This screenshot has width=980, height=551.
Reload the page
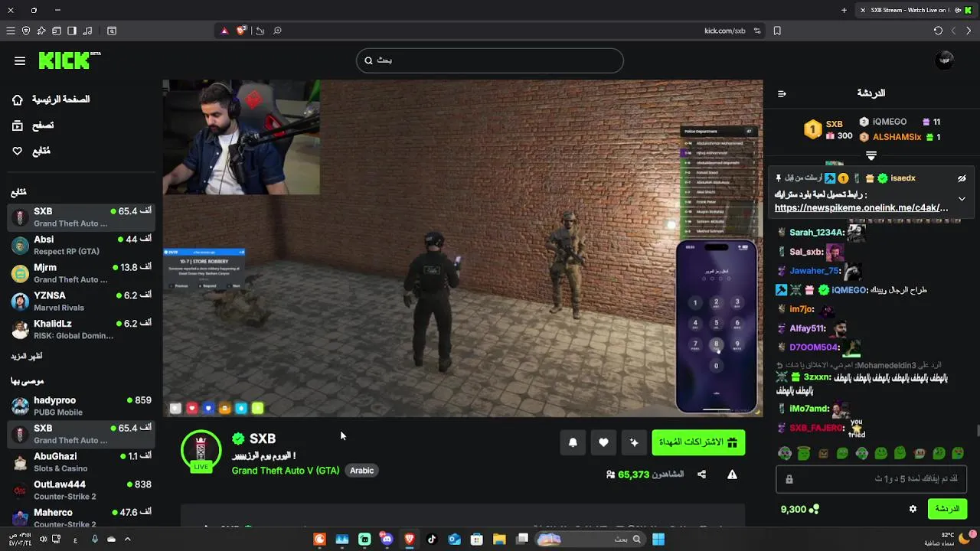938,31
